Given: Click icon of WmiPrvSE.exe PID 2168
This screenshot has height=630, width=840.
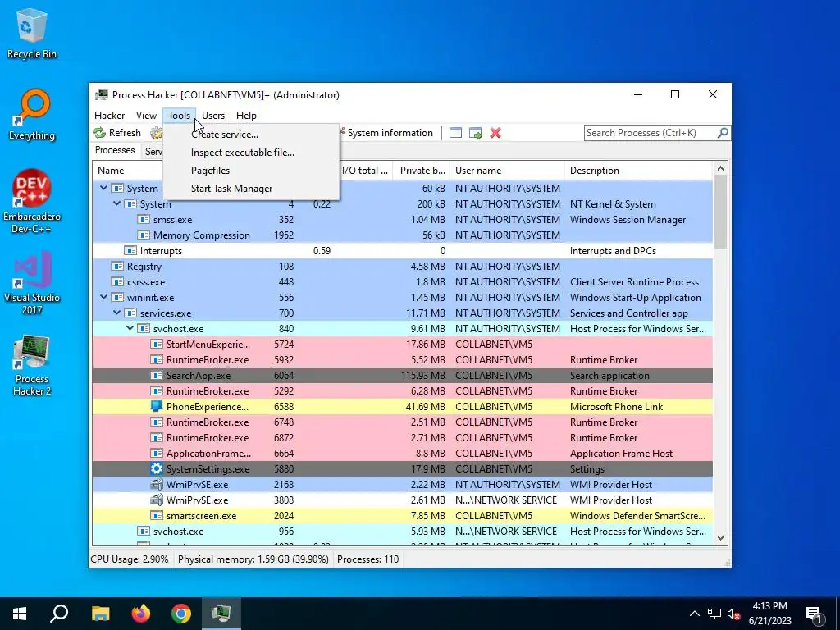Looking at the screenshot, I should click(x=157, y=484).
